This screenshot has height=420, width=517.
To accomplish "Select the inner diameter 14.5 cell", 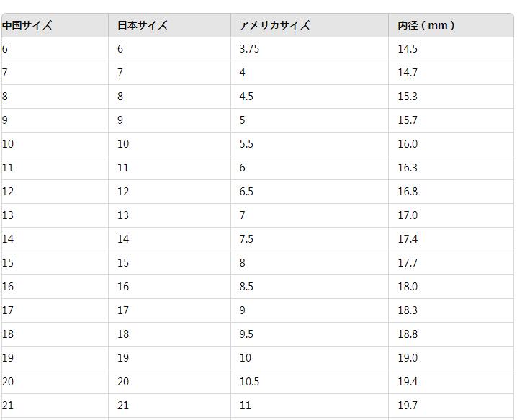I will 408,49.
